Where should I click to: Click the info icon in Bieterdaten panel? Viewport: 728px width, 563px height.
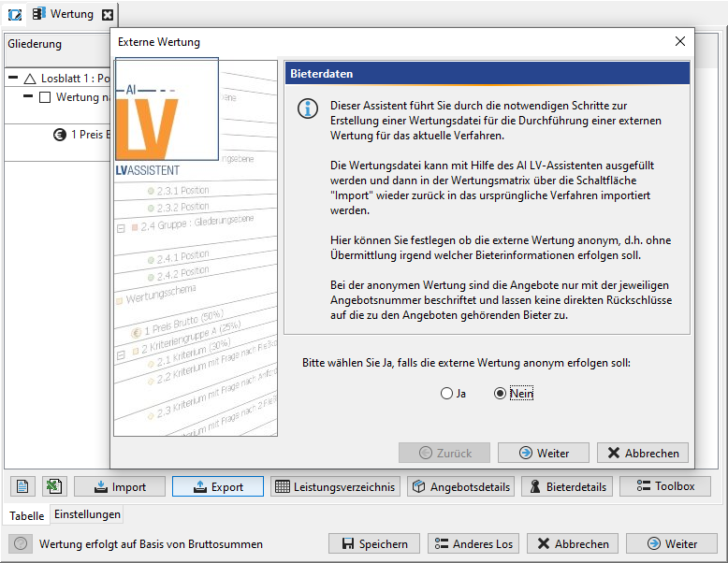[307, 108]
